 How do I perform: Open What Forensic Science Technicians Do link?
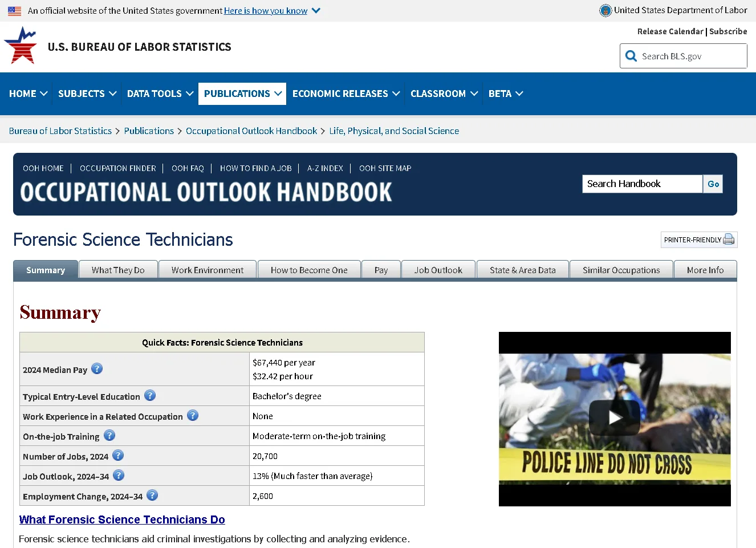point(122,519)
